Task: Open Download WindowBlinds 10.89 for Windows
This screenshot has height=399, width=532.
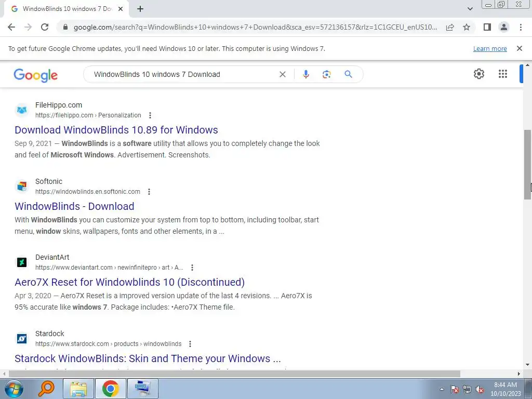Action: (116, 130)
